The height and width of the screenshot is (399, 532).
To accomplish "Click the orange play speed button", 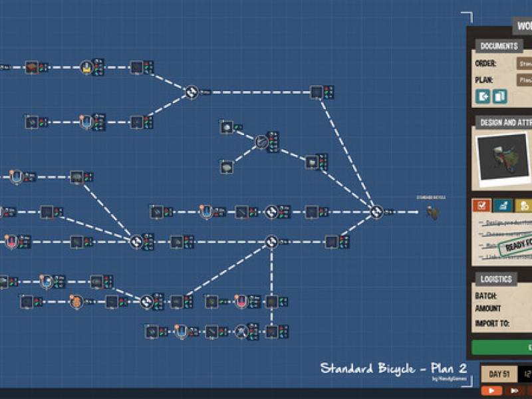I will pos(491,391).
